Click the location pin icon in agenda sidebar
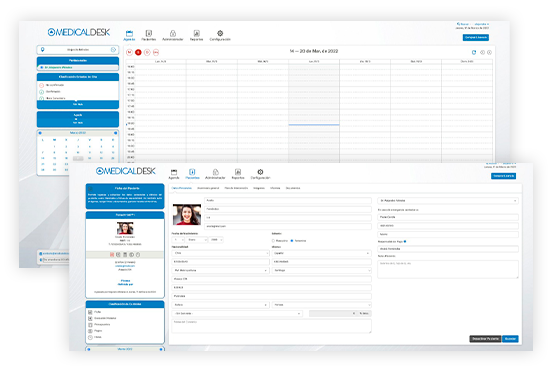 (x=43, y=50)
